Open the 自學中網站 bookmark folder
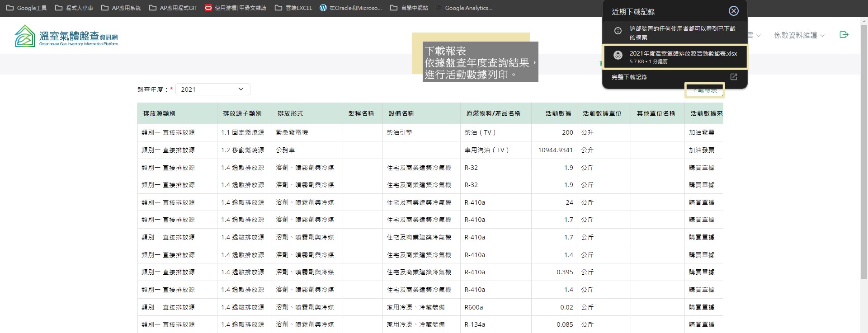The height and width of the screenshot is (333, 868). 409,8
